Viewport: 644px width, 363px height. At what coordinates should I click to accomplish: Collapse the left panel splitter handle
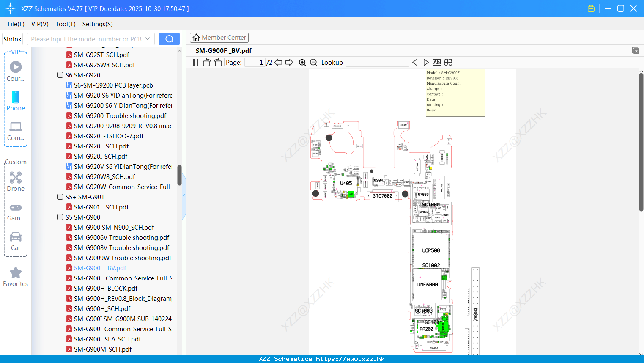(184, 196)
